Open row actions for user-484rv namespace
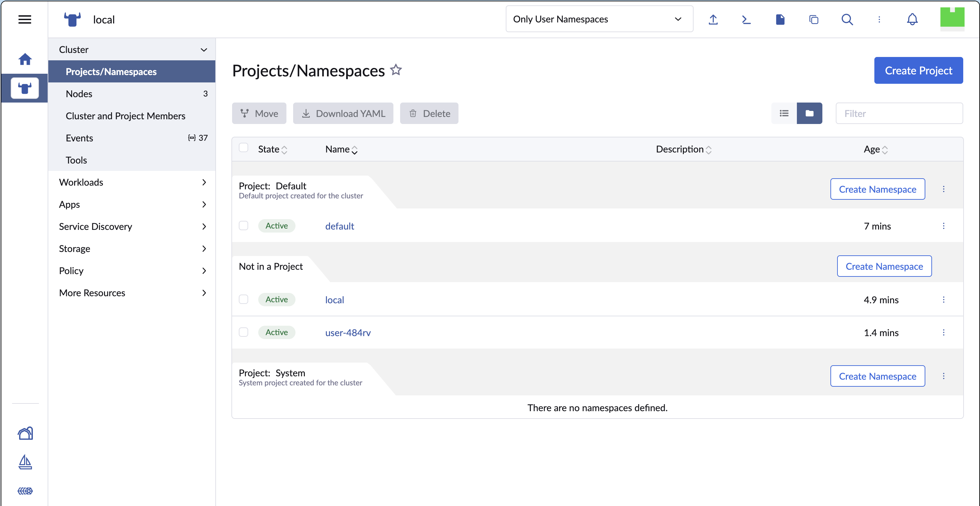This screenshot has height=506, width=980. pos(943,333)
